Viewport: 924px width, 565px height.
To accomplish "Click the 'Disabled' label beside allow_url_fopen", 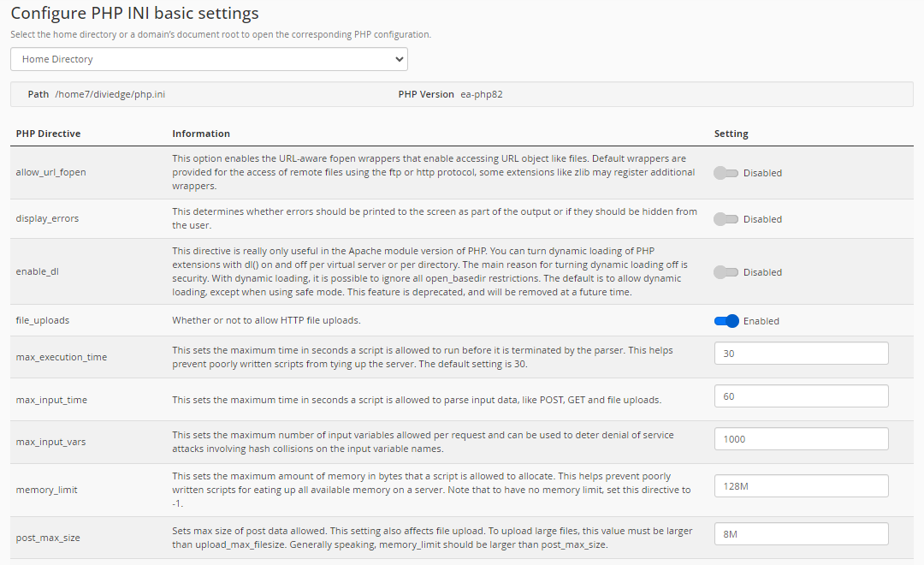I will coord(762,173).
